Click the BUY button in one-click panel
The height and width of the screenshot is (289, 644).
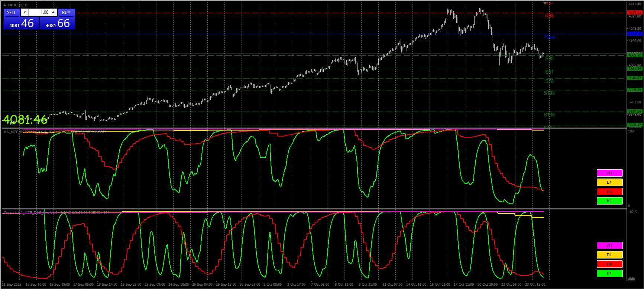66,13
